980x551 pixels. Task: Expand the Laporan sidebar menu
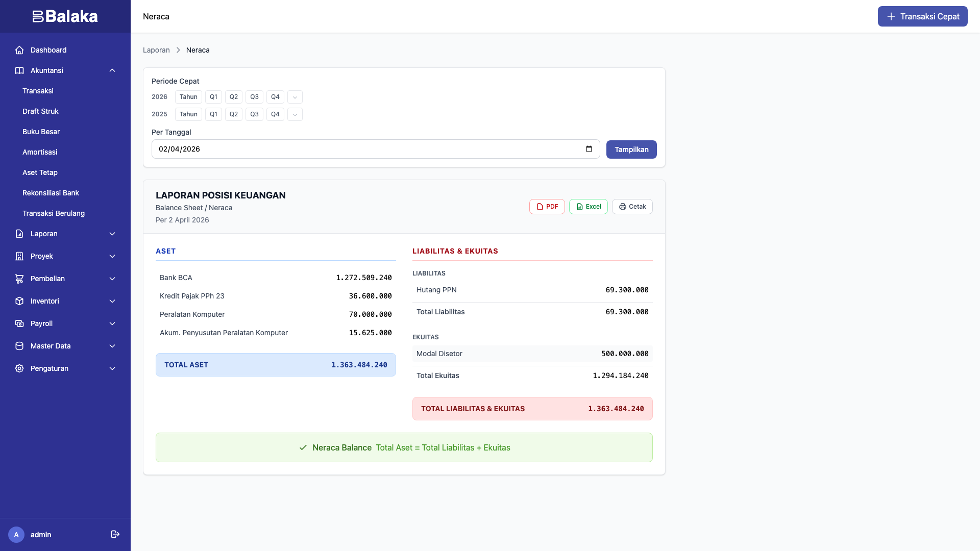click(x=112, y=234)
